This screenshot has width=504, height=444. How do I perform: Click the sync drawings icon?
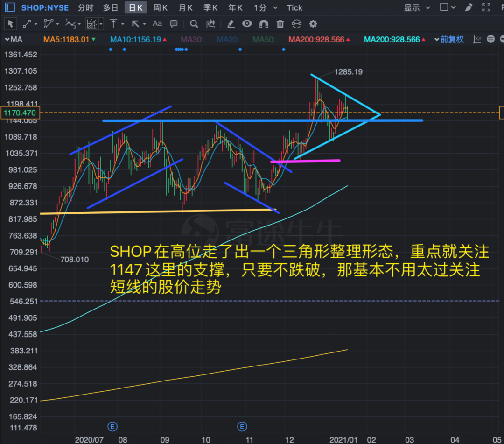297,24
